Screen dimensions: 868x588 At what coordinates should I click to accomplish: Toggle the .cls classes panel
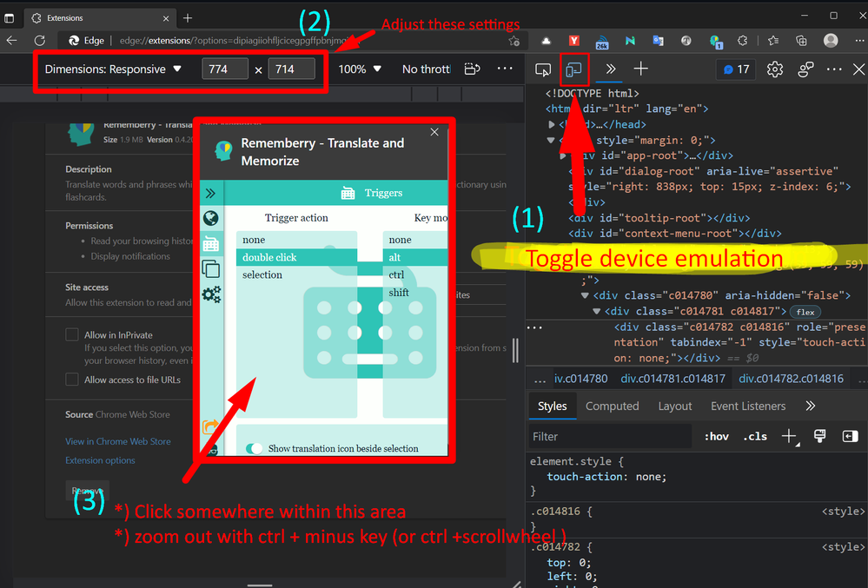pyautogui.click(x=755, y=436)
